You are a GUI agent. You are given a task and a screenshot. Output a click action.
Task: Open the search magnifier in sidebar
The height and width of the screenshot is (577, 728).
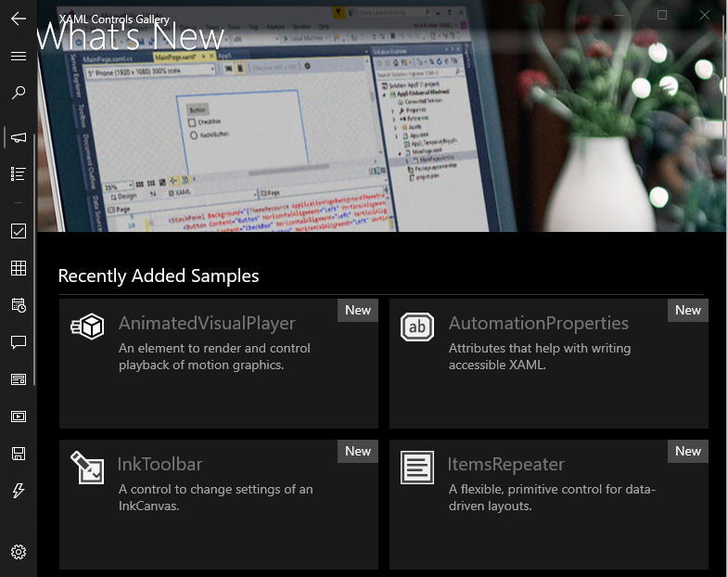pos(19,93)
